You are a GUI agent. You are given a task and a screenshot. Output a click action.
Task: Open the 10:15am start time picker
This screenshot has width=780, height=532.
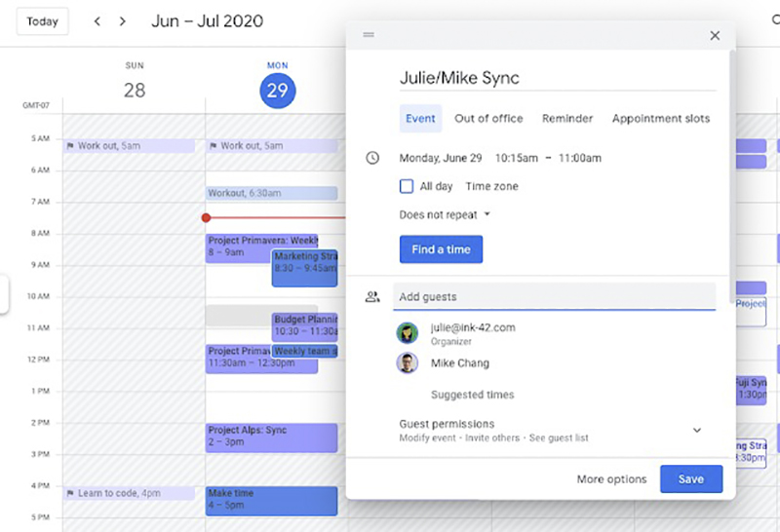click(x=517, y=158)
